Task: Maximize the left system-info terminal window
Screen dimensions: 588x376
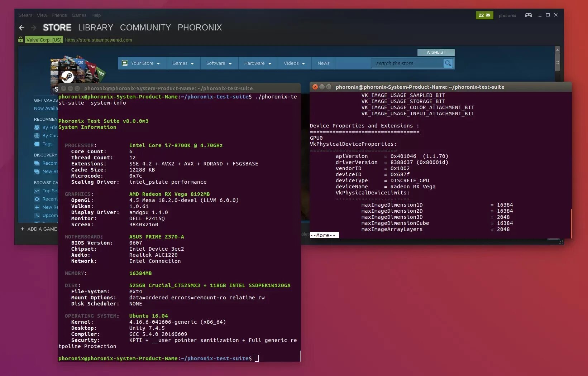Action: tap(77, 88)
